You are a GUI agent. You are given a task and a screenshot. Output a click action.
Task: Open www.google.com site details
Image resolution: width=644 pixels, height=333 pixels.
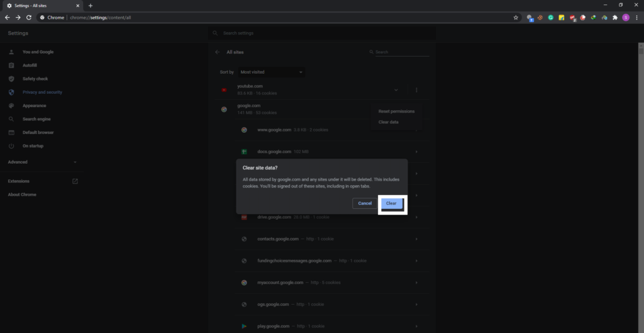(x=332, y=130)
